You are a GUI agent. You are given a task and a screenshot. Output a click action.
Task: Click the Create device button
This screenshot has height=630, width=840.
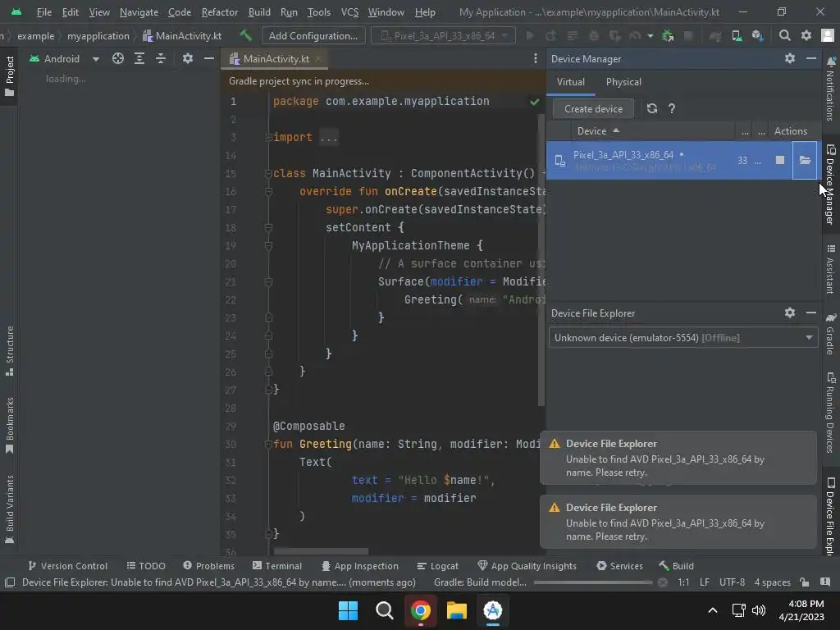click(x=594, y=109)
